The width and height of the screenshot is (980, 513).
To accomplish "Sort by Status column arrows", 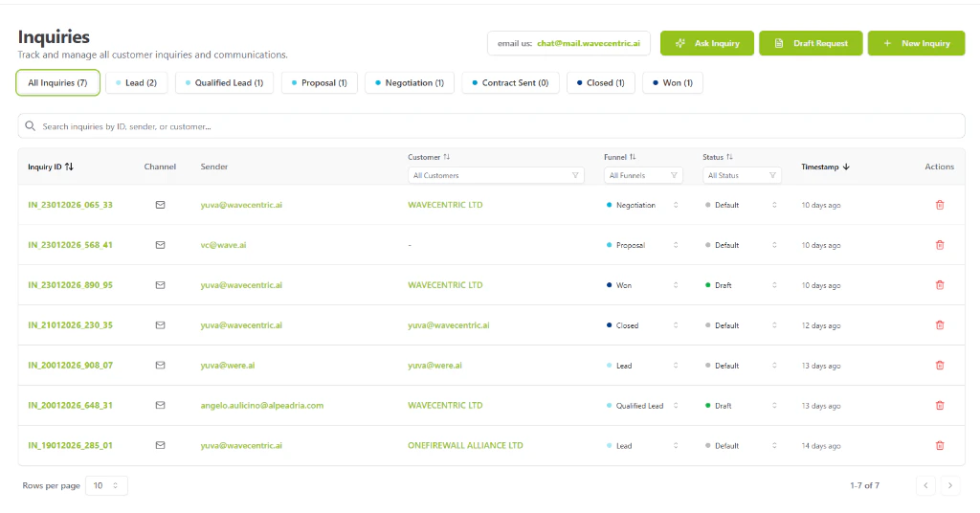I will tap(729, 157).
